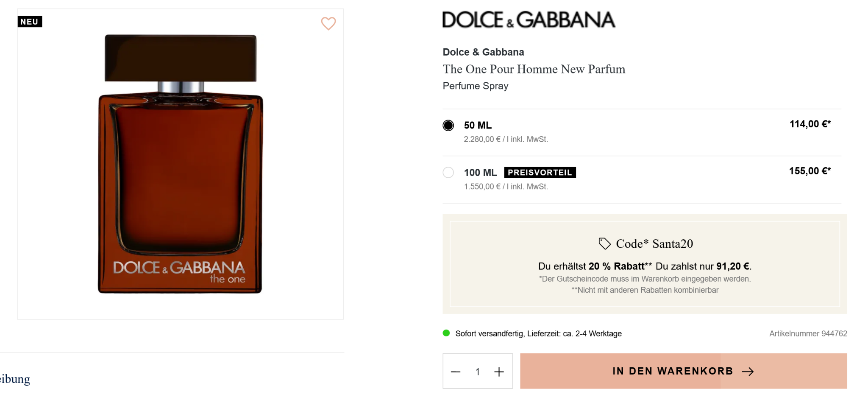Click the 155,00 € price of 100 ML

click(x=810, y=171)
